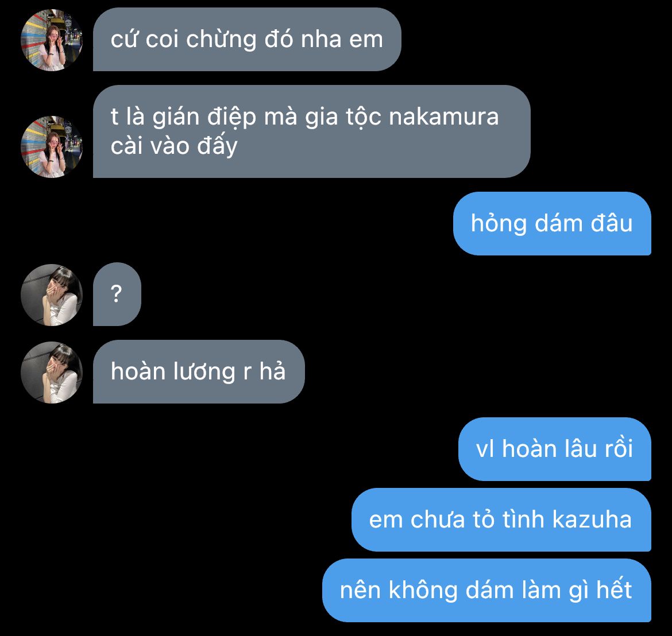
Task: Open avatar beside the "gián điệp" message
Action: (52, 147)
